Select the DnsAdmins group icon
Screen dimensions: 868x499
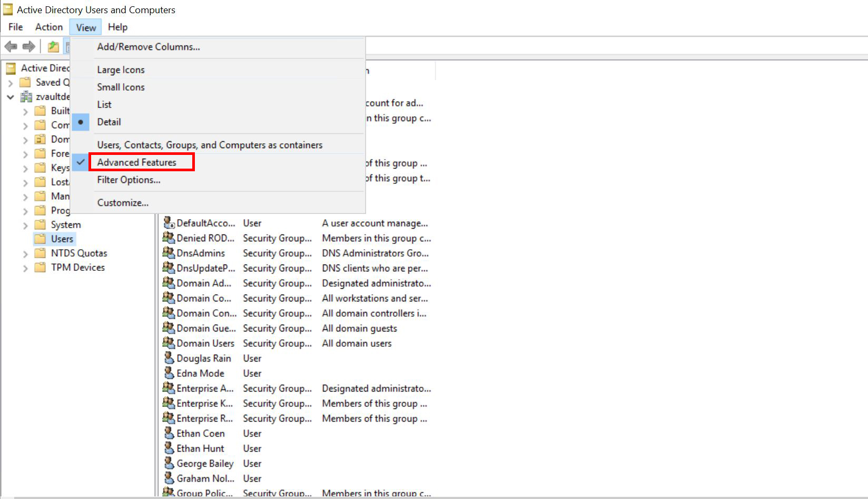(x=169, y=253)
